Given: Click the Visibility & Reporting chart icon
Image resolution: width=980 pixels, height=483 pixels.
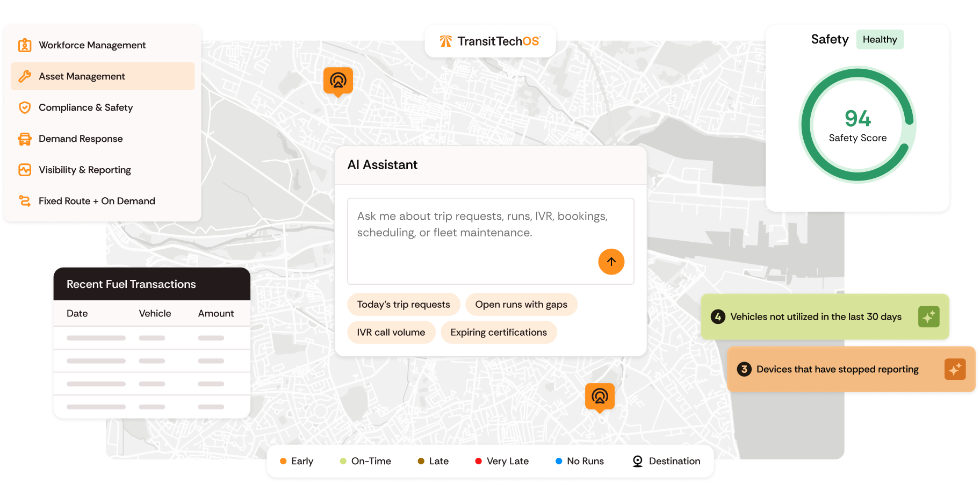Looking at the screenshot, I should click(x=25, y=170).
